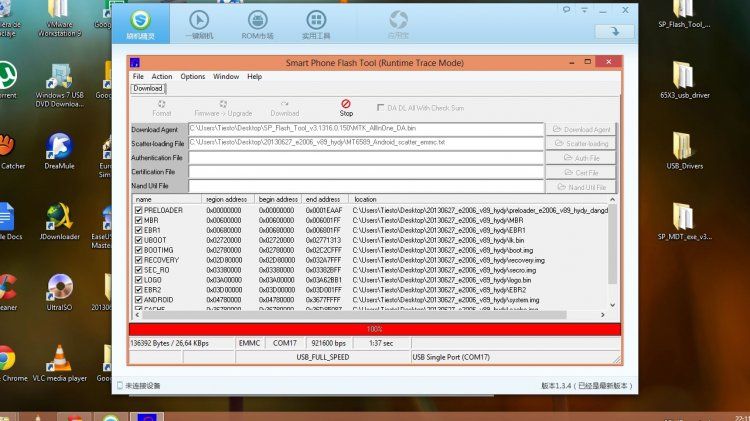Open the File menu
750x421 pixels.
tap(138, 77)
